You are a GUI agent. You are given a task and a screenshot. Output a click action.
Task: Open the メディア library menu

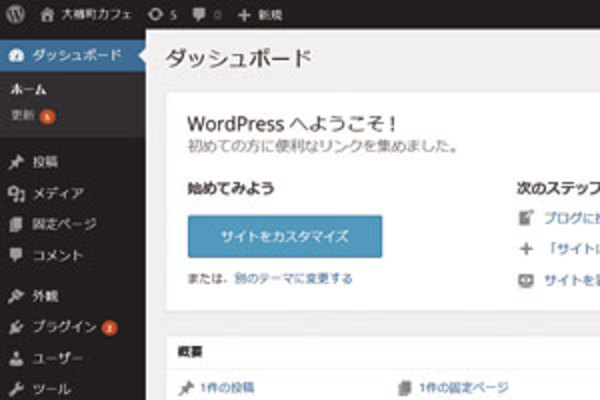(x=58, y=193)
